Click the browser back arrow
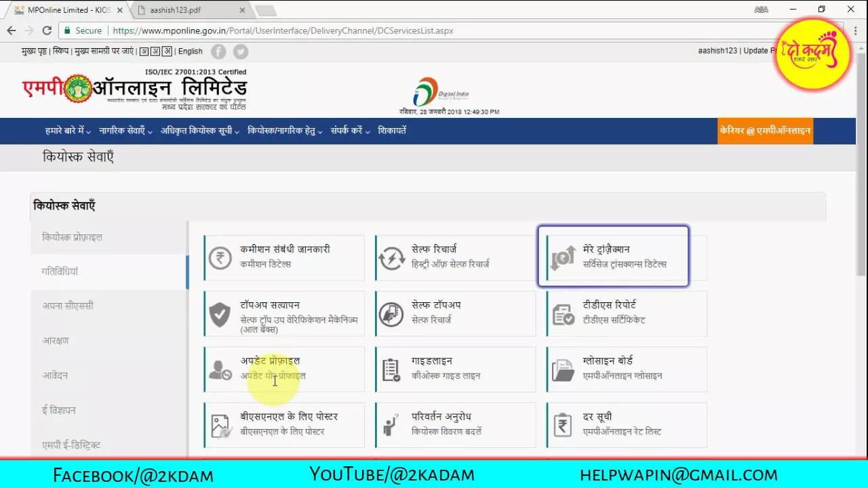The image size is (868, 488). 12,30
